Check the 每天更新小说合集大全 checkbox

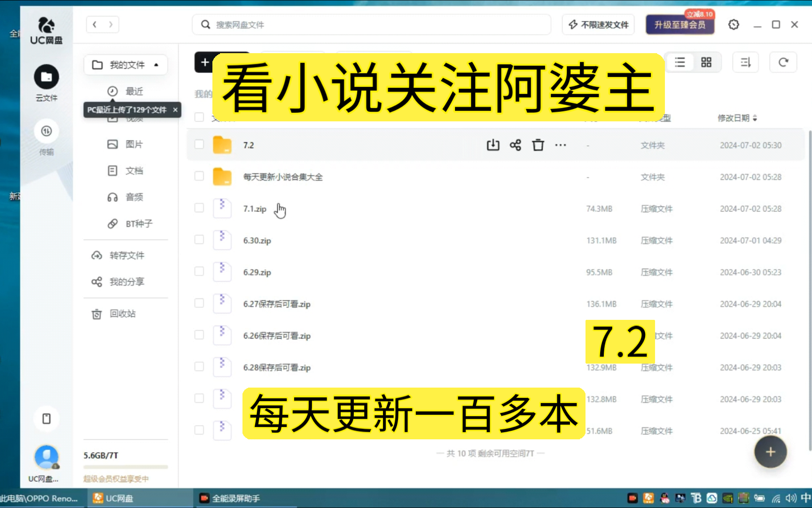click(x=199, y=176)
